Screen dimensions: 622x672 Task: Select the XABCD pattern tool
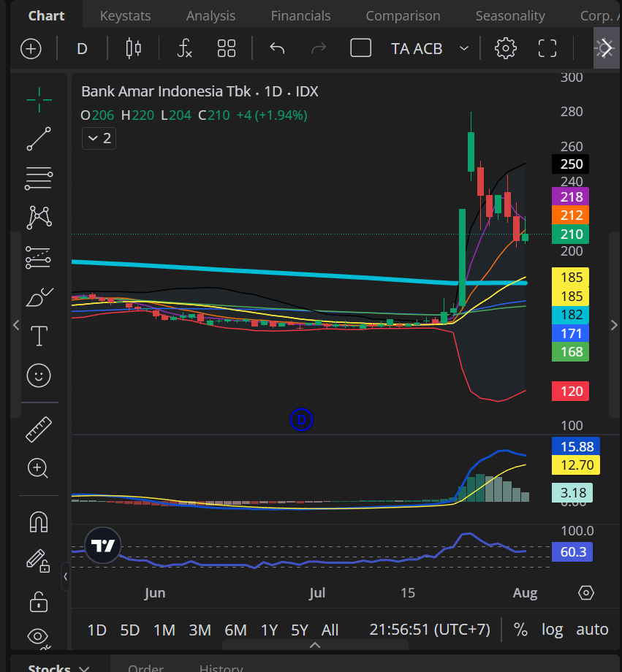[x=39, y=217]
